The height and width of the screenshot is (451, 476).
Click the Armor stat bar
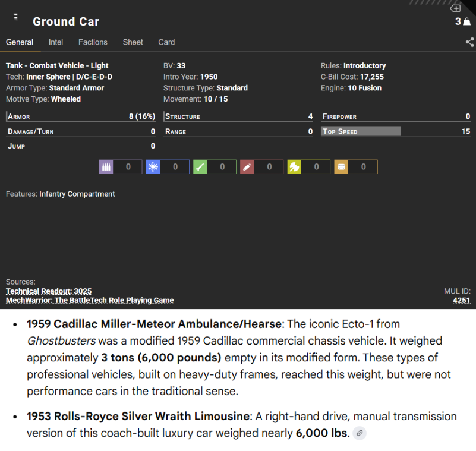pyautogui.click(x=81, y=116)
